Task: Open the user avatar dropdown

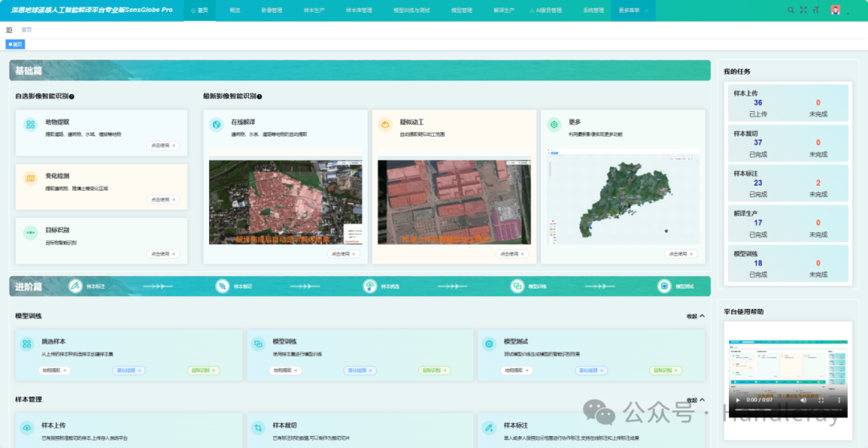Action: click(839, 10)
